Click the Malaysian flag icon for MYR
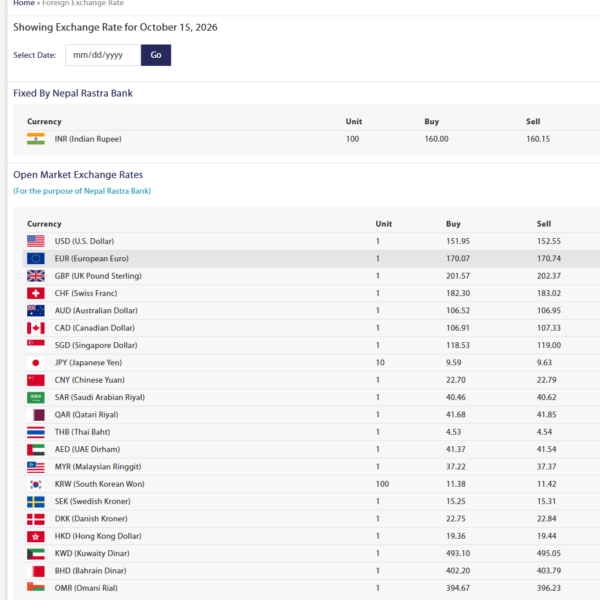This screenshot has height=600, width=600. pos(36,466)
